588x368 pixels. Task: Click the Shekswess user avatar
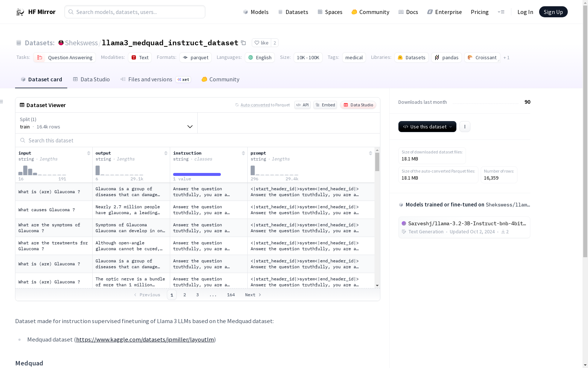tap(61, 43)
